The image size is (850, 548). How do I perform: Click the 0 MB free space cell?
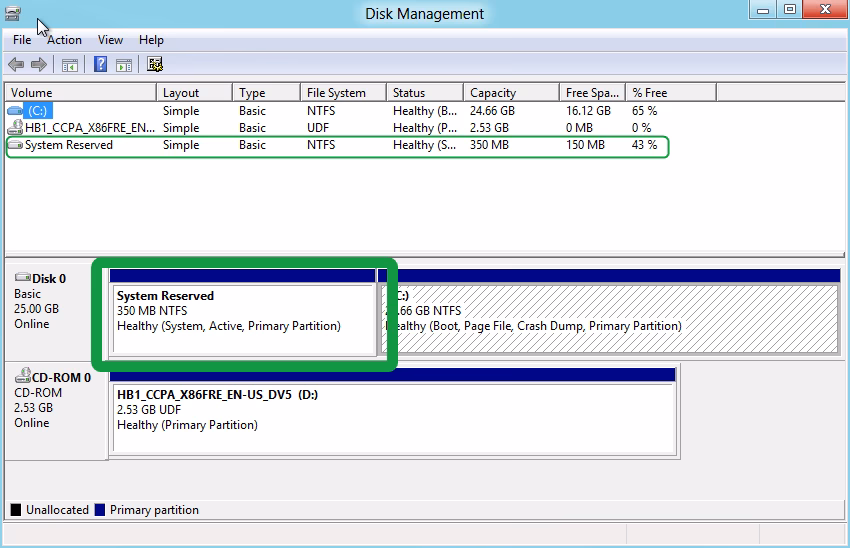579,128
